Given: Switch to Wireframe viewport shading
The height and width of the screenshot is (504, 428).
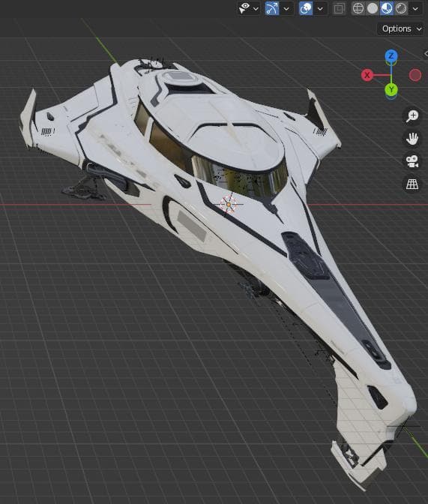Looking at the screenshot, I should [x=358, y=8].
